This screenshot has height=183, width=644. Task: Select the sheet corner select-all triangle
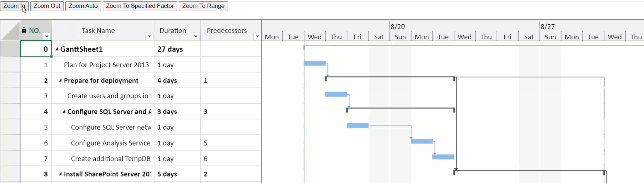[x=10, y=30]
